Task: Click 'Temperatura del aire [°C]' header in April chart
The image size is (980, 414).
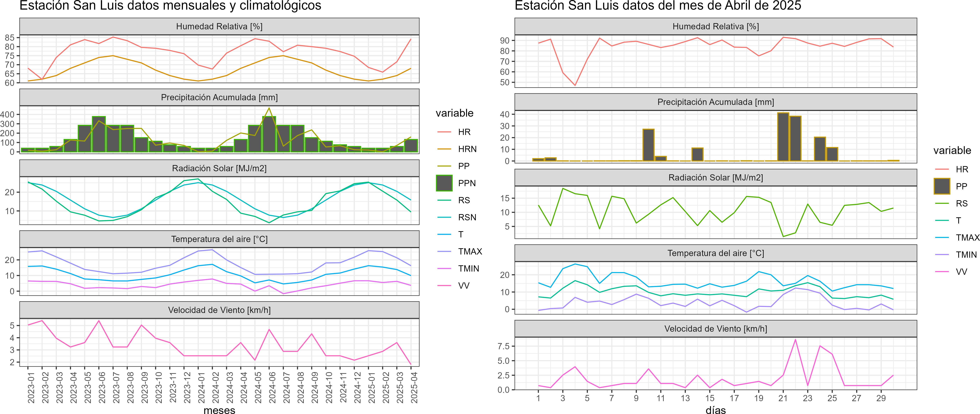Action: pos(716,253)
